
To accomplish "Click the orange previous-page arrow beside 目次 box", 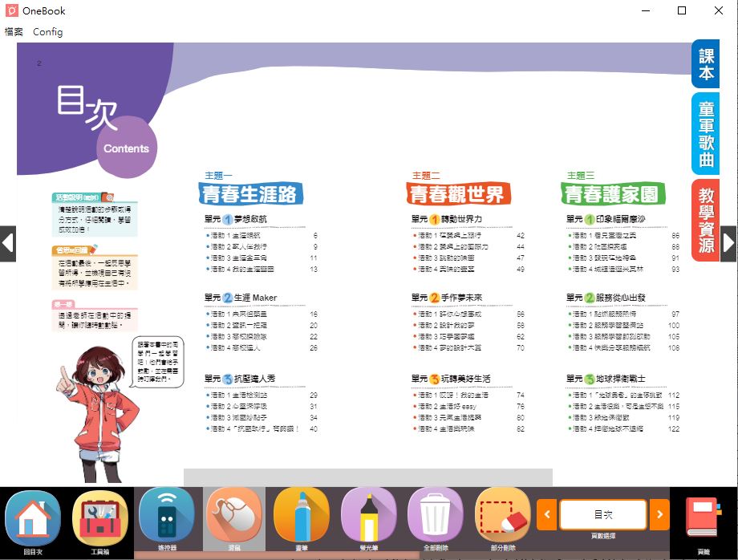I will pos(547,514).
